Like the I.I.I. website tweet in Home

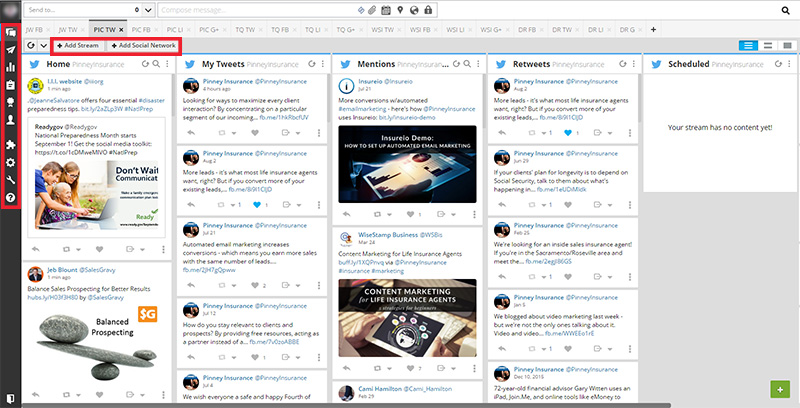(x=99, y=249)
